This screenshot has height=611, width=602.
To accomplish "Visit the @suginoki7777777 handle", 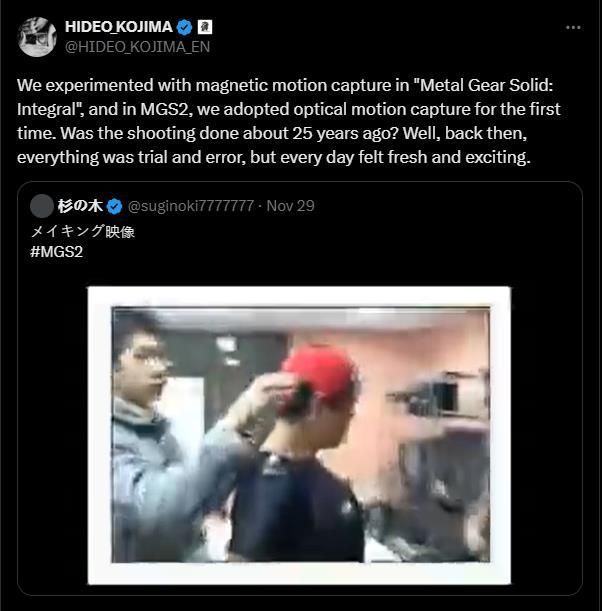I will [x=190, y=207].
